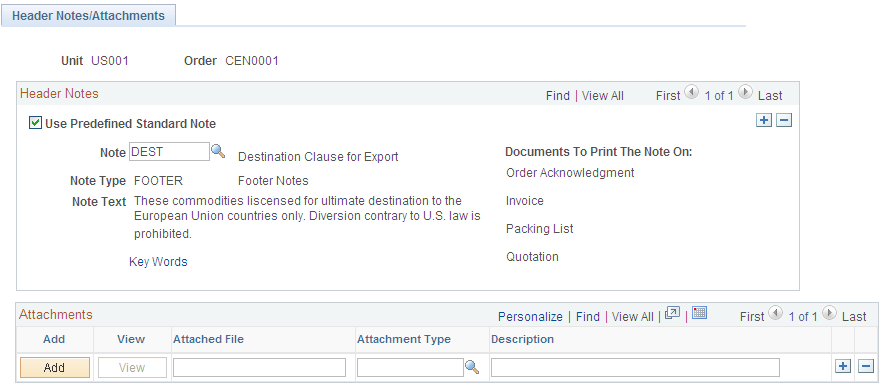Click the 'FOOTER' note type value

click(158, 181)
